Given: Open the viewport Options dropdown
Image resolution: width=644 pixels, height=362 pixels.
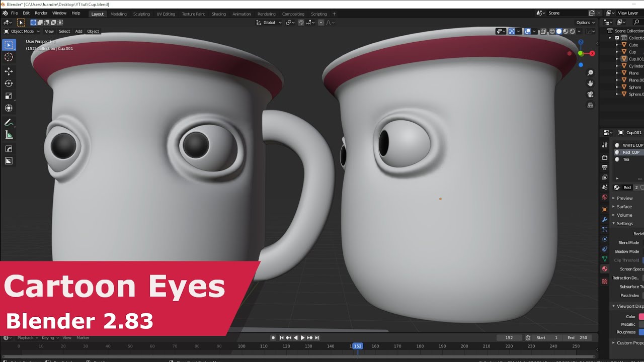Looking at the screenshot, I should (x=585, y=22).
